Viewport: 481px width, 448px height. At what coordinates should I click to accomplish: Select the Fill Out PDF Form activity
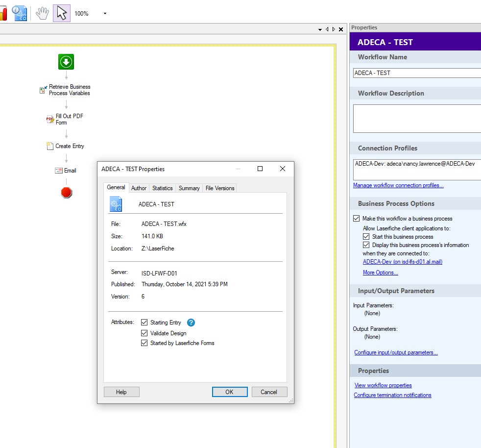click(x=50, y=119)
